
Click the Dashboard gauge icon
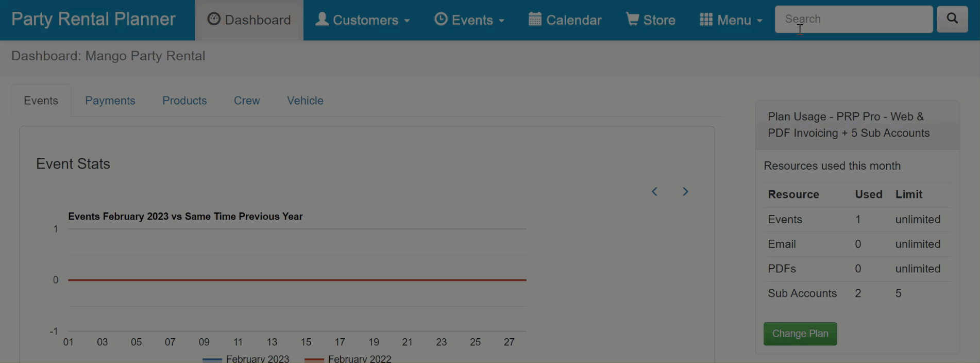tap(214, 19)
